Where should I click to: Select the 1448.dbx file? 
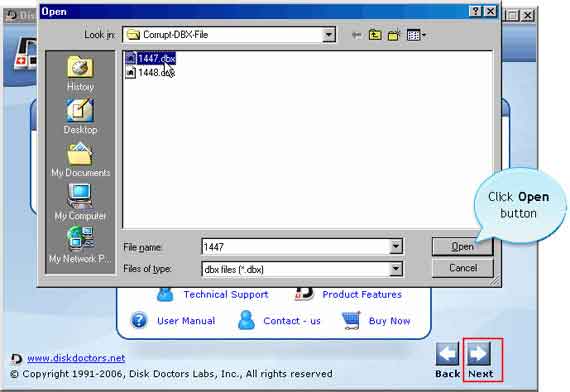pyautogui.click(x=150, y=73)
